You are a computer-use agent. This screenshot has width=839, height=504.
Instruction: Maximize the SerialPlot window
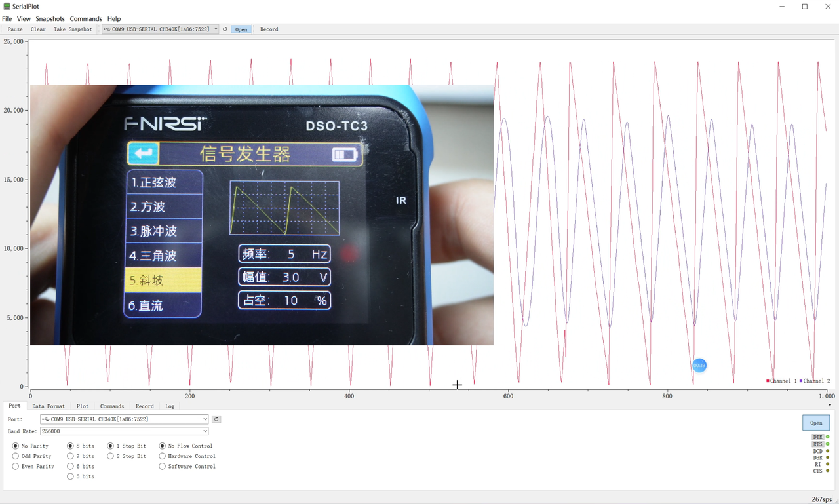[805, 7]
